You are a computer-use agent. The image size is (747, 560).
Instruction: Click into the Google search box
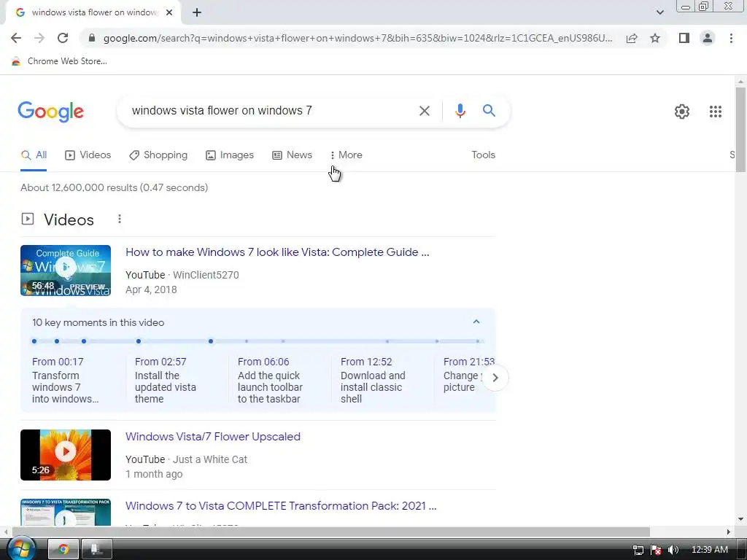coord(269,111)
